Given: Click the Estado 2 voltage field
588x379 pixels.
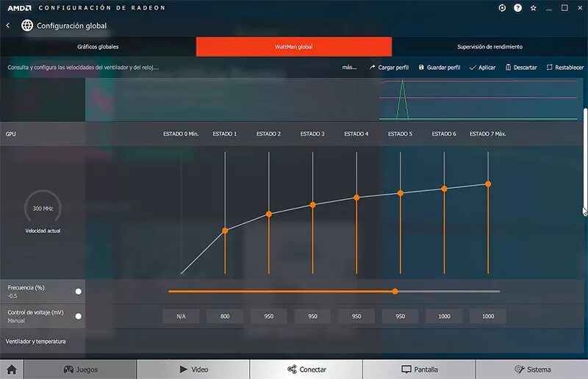Looking at the screenshot, I should click(x=268, y=317).
